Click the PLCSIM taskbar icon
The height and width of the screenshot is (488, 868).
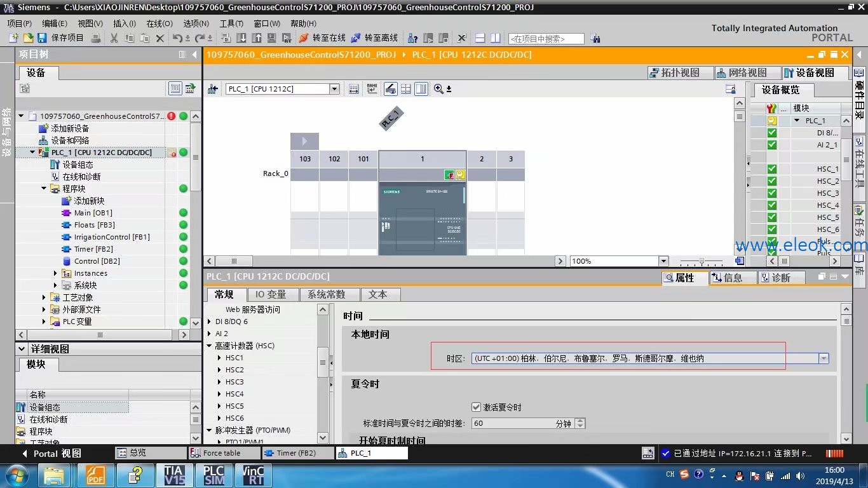(x=214, y=475)
